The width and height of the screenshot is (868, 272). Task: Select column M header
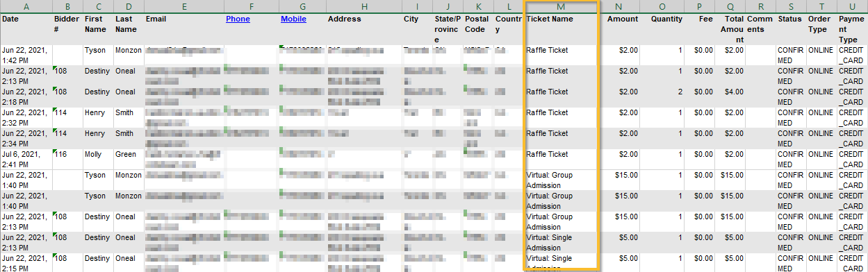[561, 7]
